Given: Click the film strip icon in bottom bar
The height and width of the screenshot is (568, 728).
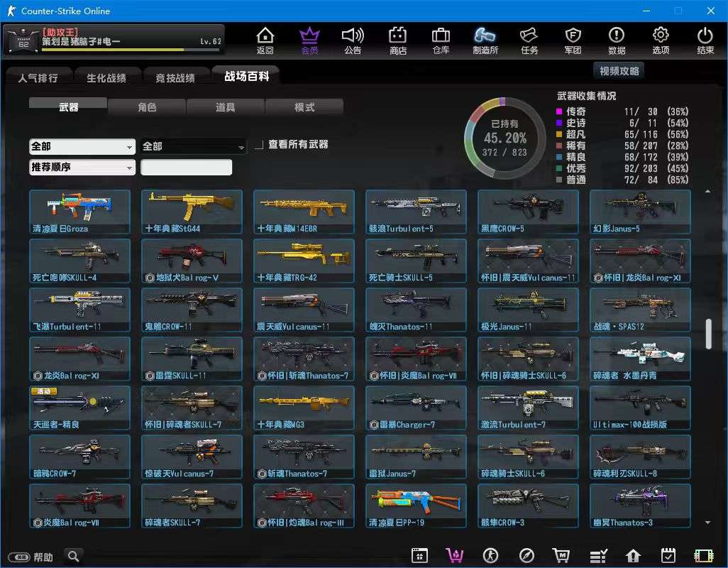Looking at the screenshot, I should coord(703,555).
